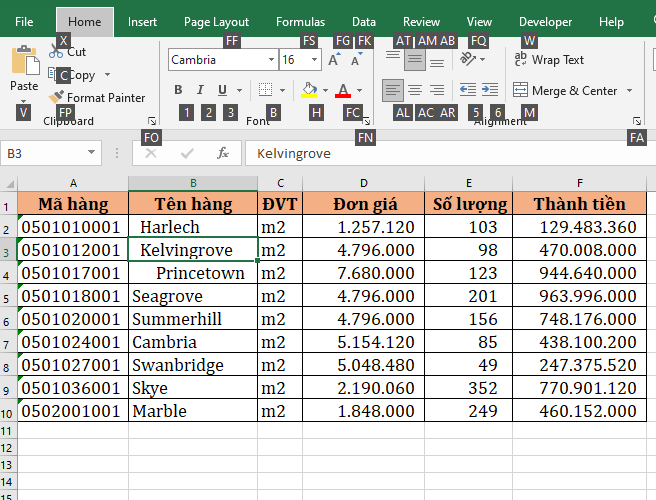Click the Cut button
Screen dimensions: 656x500
pos(67,51)
